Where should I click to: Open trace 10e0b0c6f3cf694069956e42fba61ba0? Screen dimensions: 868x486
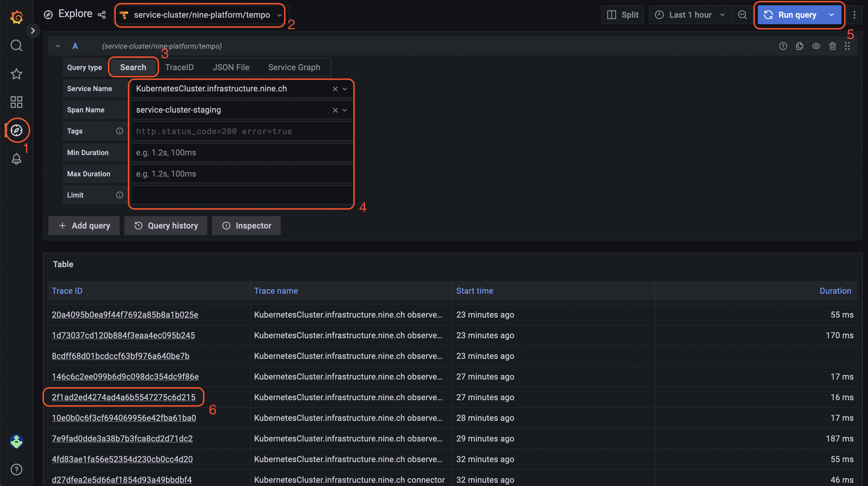124,418
